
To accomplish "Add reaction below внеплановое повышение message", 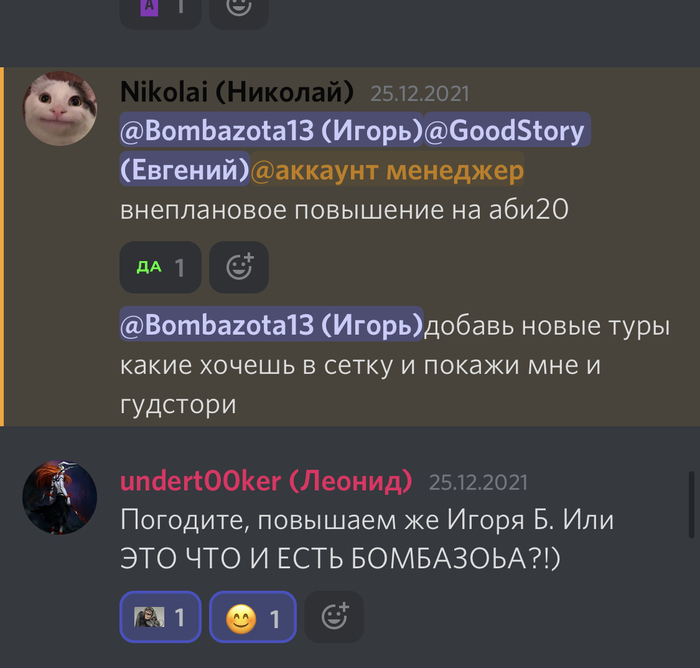I will [239, 267].
